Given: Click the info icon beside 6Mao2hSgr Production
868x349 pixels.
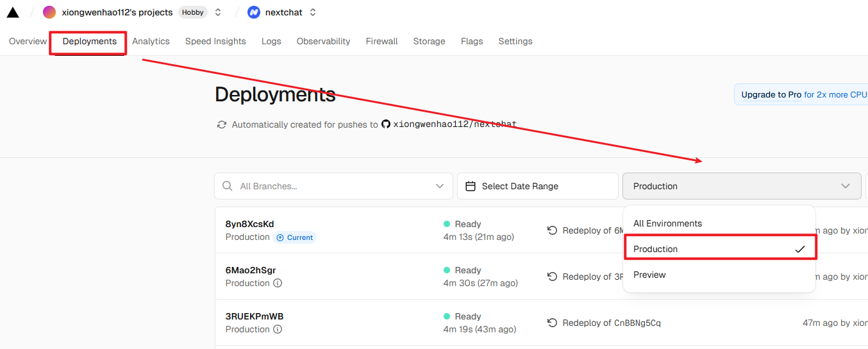Looking at the screenshot, I should pyautogui.click(x=278, y=283).
